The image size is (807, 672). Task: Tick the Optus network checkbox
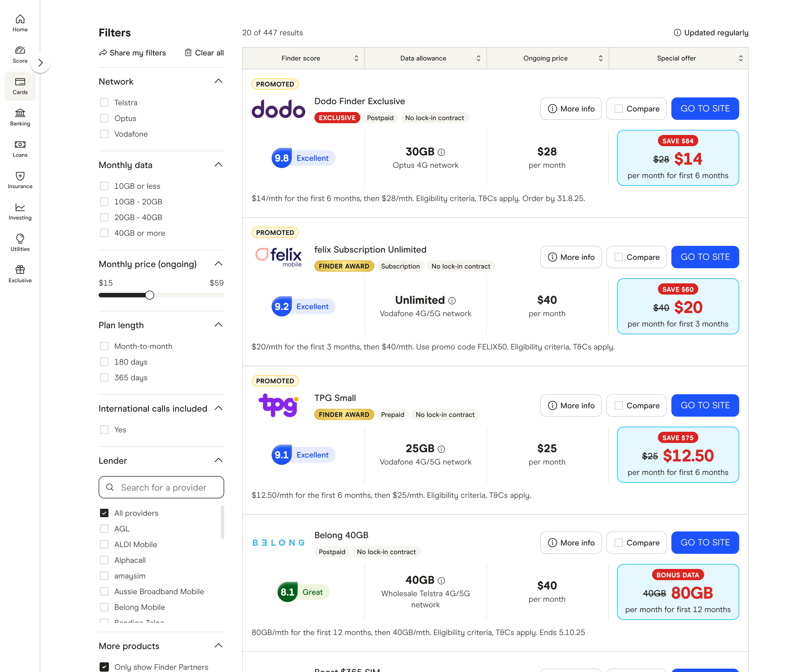click(x=104, y=118)
